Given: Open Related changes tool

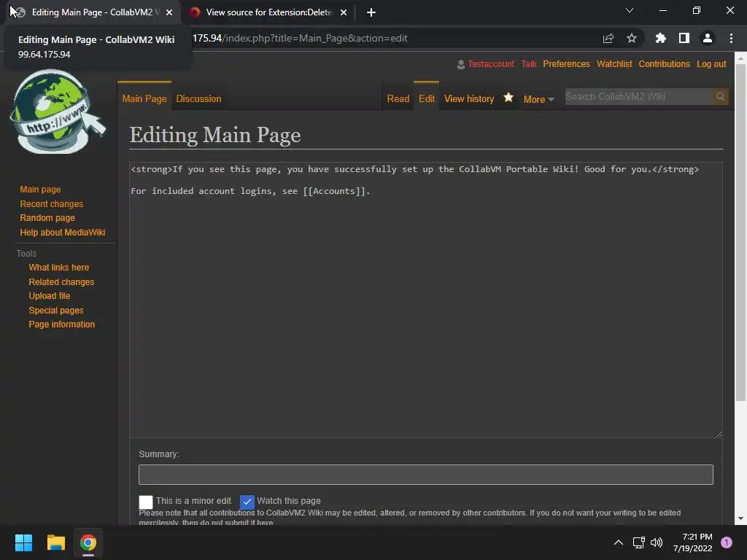Looking at the screenshot, I should click(61, 282).
